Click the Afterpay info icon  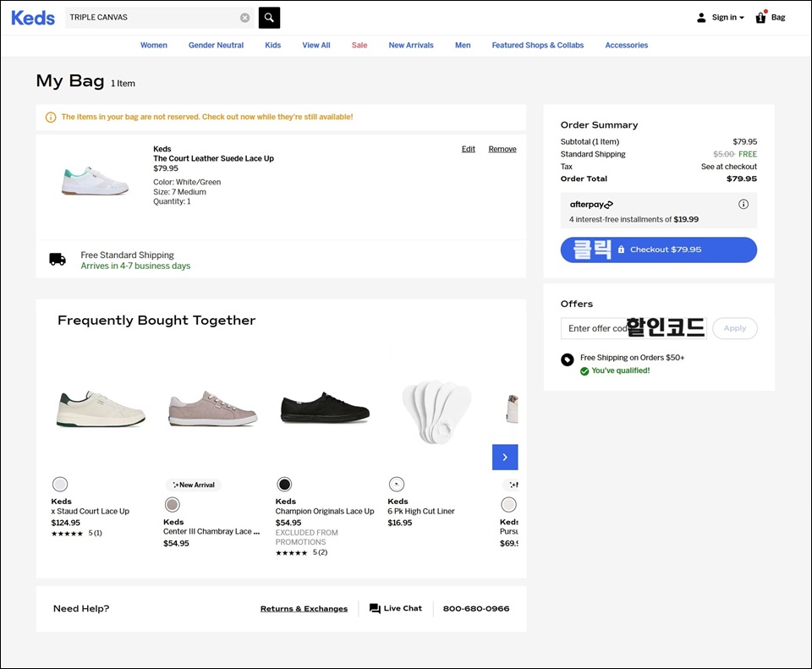coord(743,204)
